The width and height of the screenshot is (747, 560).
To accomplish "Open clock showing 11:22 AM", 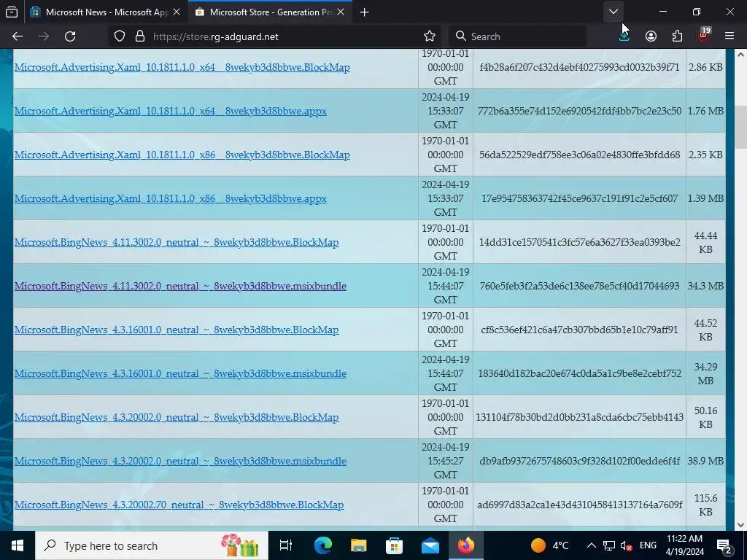I will point(685,545).
